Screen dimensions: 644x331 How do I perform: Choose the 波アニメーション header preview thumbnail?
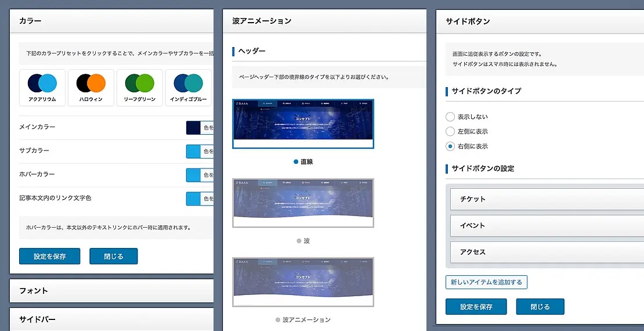[x=303, y=282]
